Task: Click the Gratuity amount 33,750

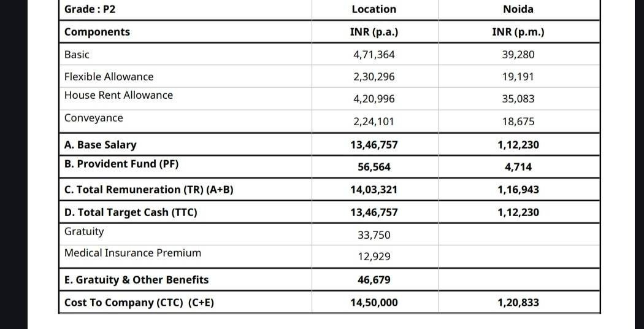Action: coord(374,235)
